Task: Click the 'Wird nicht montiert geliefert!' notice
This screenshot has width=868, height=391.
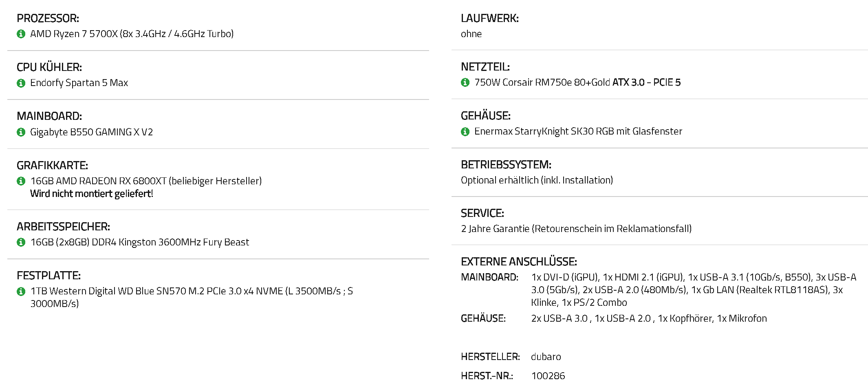Action: (x=92, y=194)
